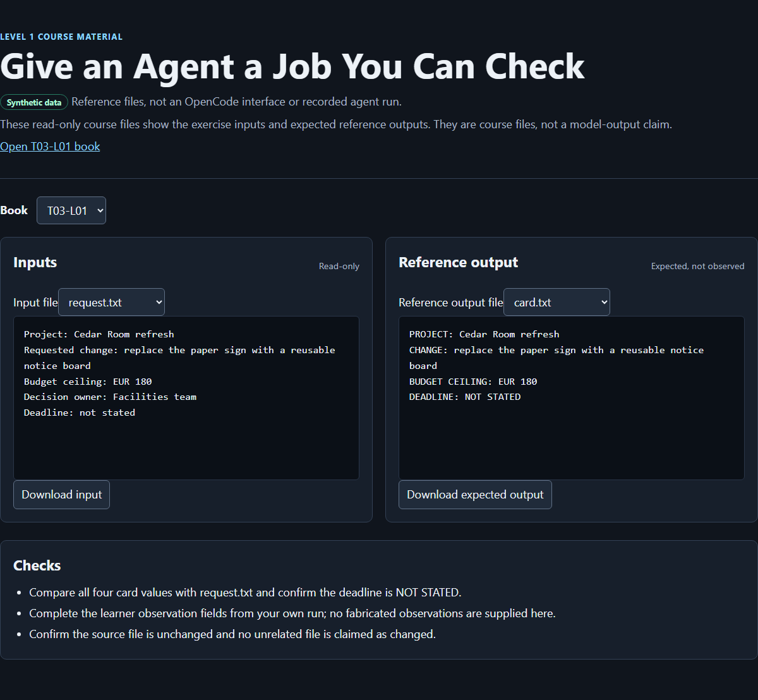The image size is (758, 700).
Task: Click the 'Reference output' panel heading
Action: [x=459, y=262]
